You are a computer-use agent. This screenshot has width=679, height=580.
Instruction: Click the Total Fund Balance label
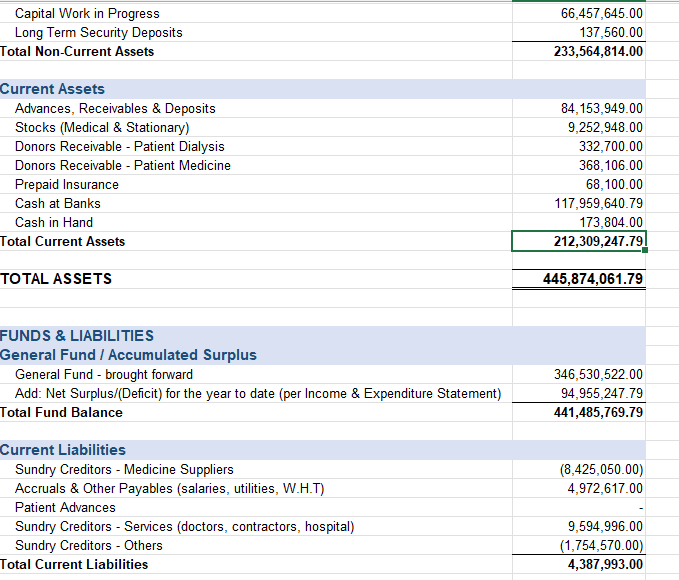coord(61,412)
